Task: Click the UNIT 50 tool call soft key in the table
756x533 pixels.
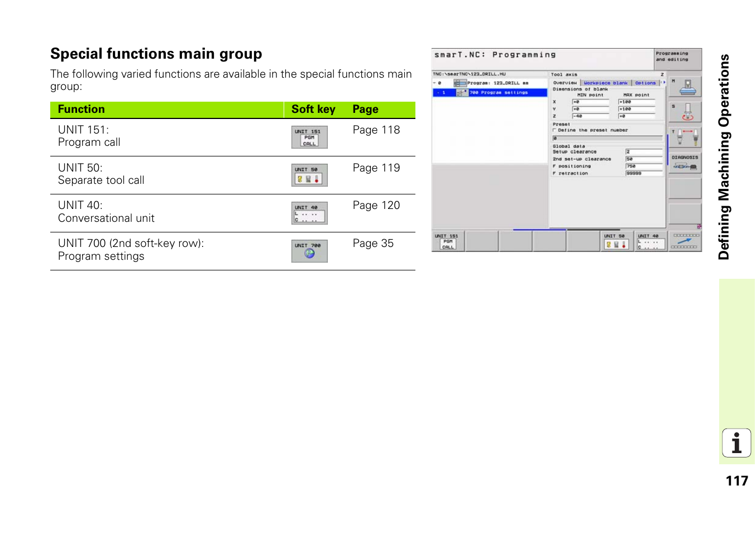Action: click(x=309, y=175)
